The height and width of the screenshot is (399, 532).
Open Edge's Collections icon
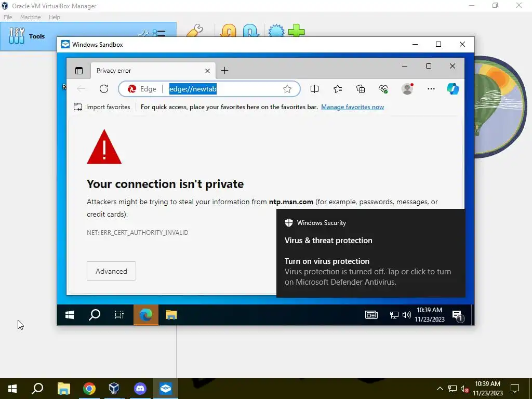click(x=361, y=89)
